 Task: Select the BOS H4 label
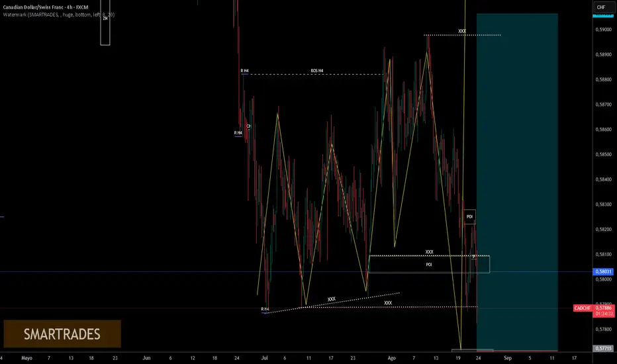(316, 71)
